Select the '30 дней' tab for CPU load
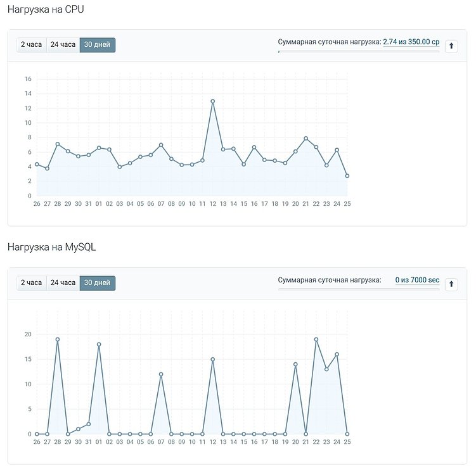 tap(97, 44)
